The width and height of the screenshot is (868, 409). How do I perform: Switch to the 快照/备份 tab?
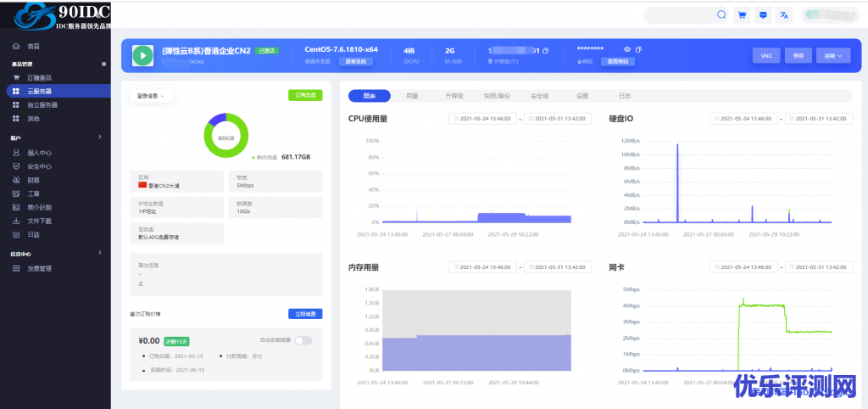(497, 96)
